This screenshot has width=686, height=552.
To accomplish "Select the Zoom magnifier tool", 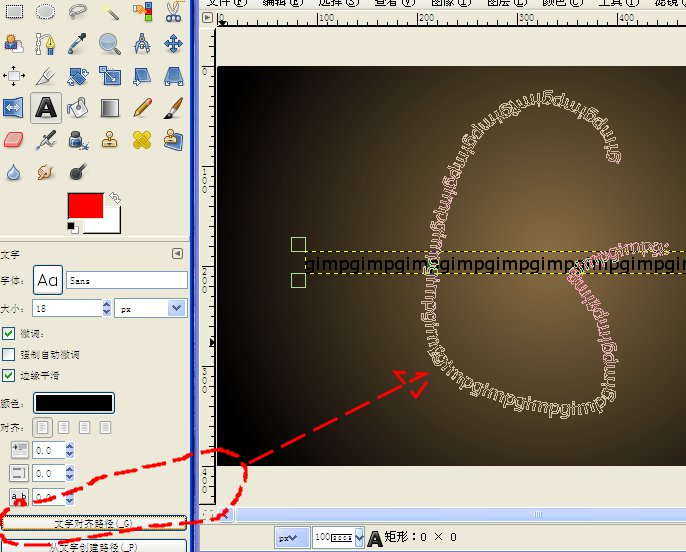I will 110,44.
